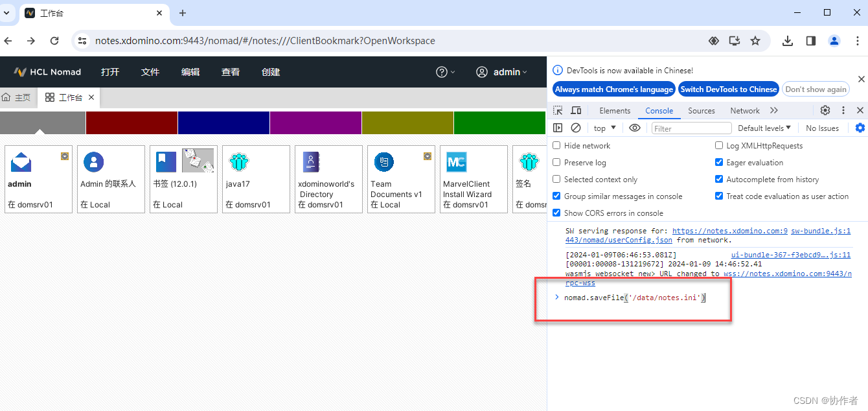Switch to DevTools Network tab
This screenshot has height=411, width=868.
(745, 111)
